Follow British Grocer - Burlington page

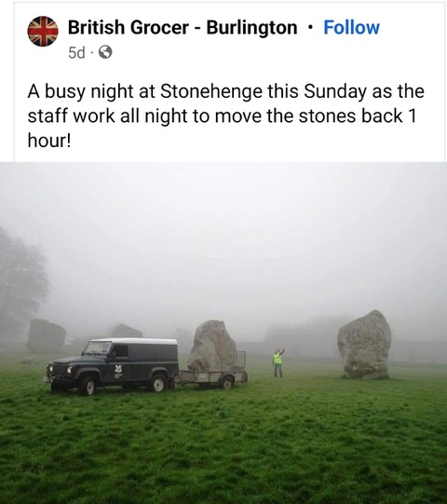[x=351, y=27]
